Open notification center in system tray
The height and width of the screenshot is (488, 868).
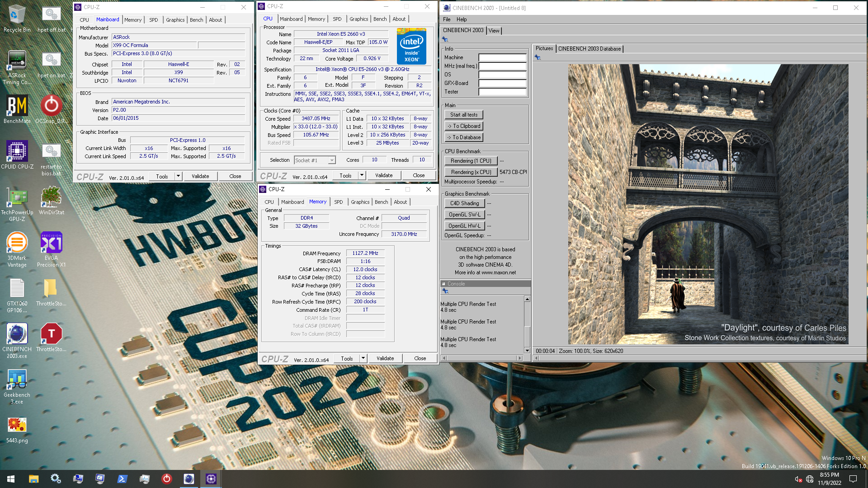[853, 479]
